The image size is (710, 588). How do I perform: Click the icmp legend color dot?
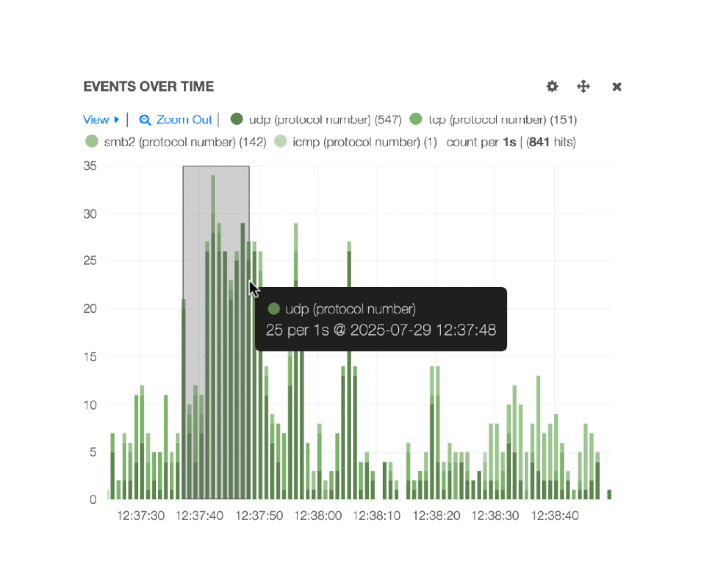point(280,142)
